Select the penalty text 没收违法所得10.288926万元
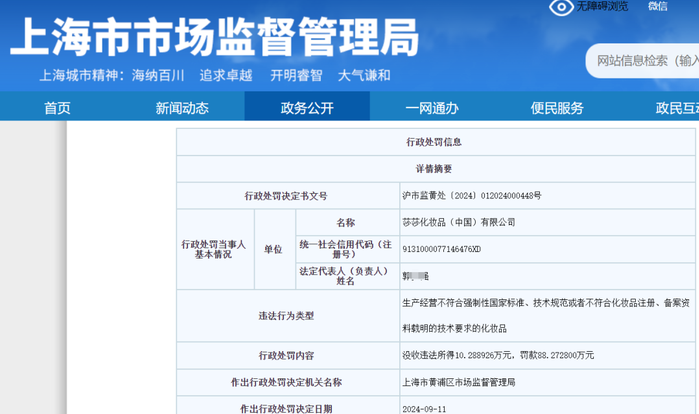Screen dimensions: 699x414 point(458,355)
